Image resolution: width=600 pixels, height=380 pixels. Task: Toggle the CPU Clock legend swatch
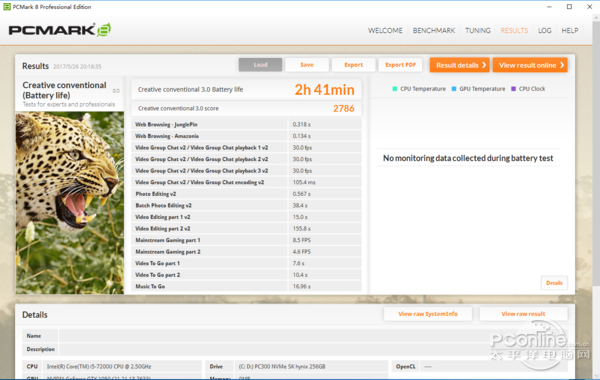pos(514,89)
